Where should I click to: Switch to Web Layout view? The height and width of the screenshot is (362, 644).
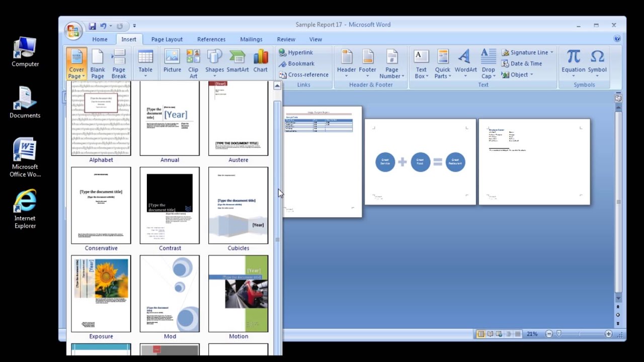(499, 334)
